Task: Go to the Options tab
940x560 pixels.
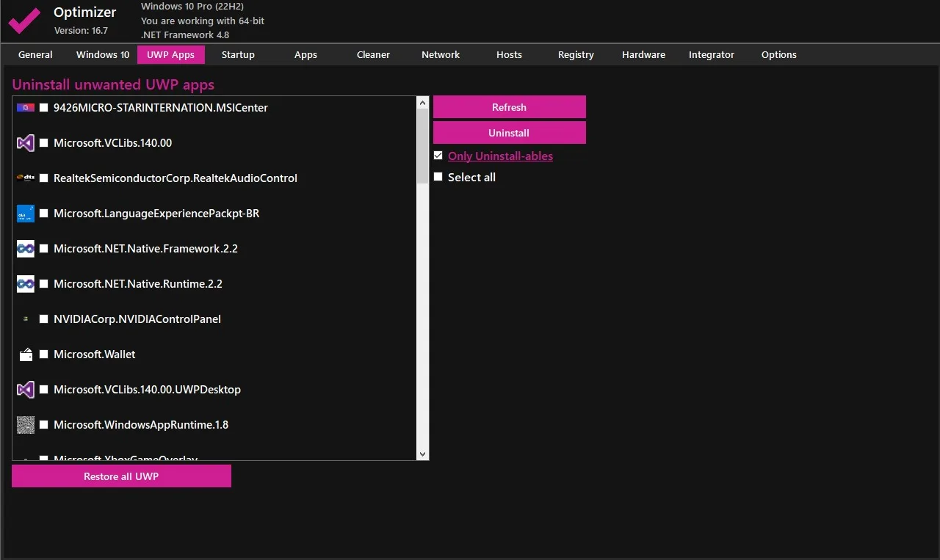Action: pos(779,55)
